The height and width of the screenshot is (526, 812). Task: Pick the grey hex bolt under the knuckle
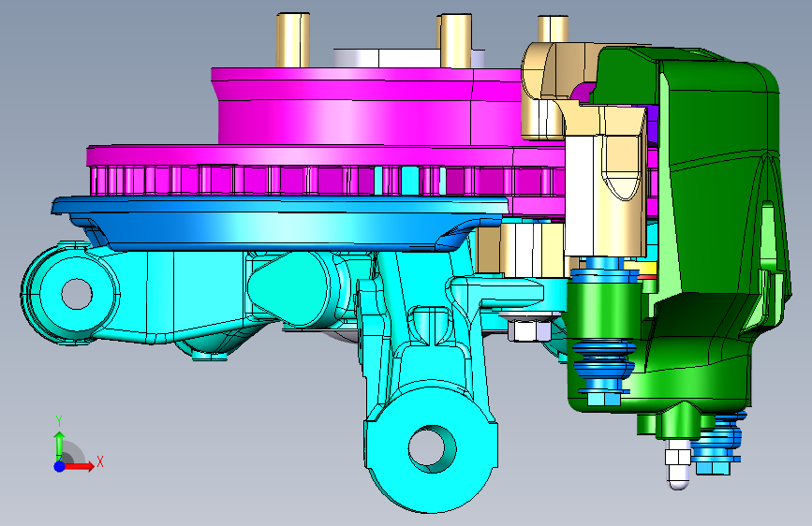tap(529, 328)
